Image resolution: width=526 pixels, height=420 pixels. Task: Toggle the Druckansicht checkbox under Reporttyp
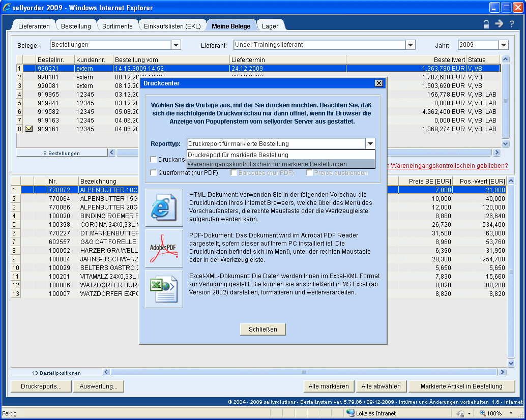pyautogui.click(x=154, y=160)
